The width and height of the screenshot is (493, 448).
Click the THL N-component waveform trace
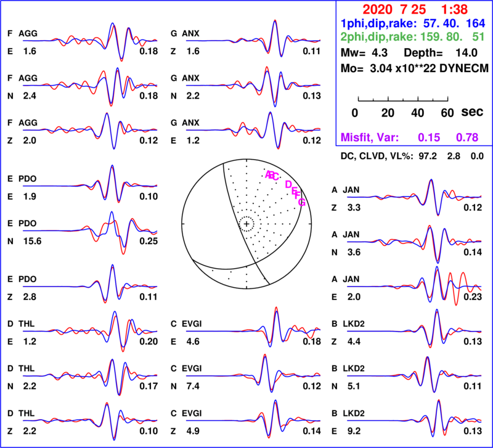[90, 377]
